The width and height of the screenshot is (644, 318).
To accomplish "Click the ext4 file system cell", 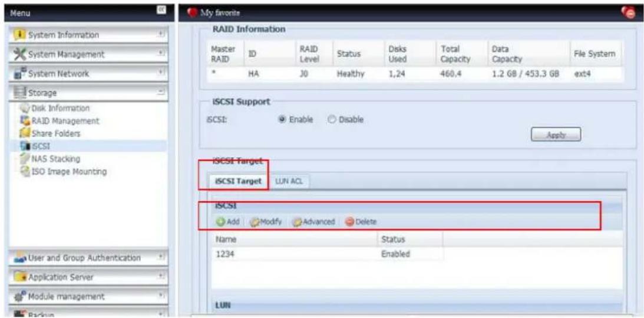I will point(582,76).
